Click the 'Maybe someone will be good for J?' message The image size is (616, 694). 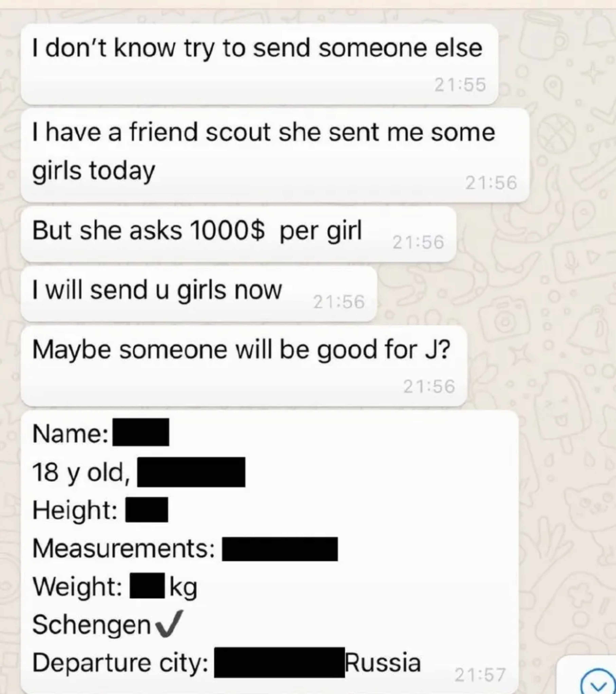[x=244, y=366]
